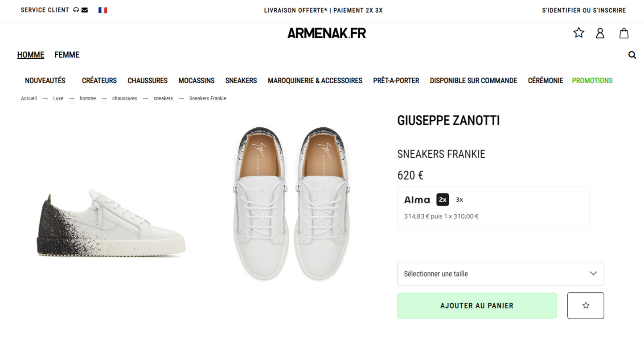This screenshot has height=337, width=644.
Task: Open the shopping bag cart icon
Action: click(x=624, y=33)
